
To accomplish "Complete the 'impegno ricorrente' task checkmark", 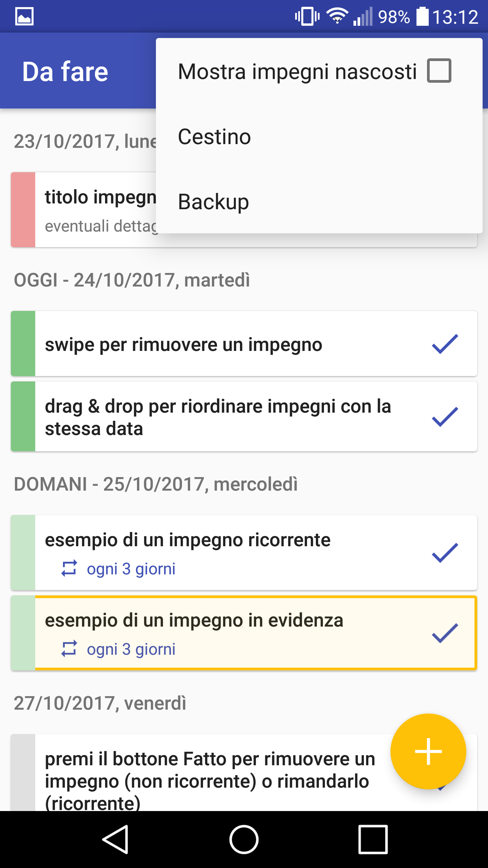I will click(445, 553).
